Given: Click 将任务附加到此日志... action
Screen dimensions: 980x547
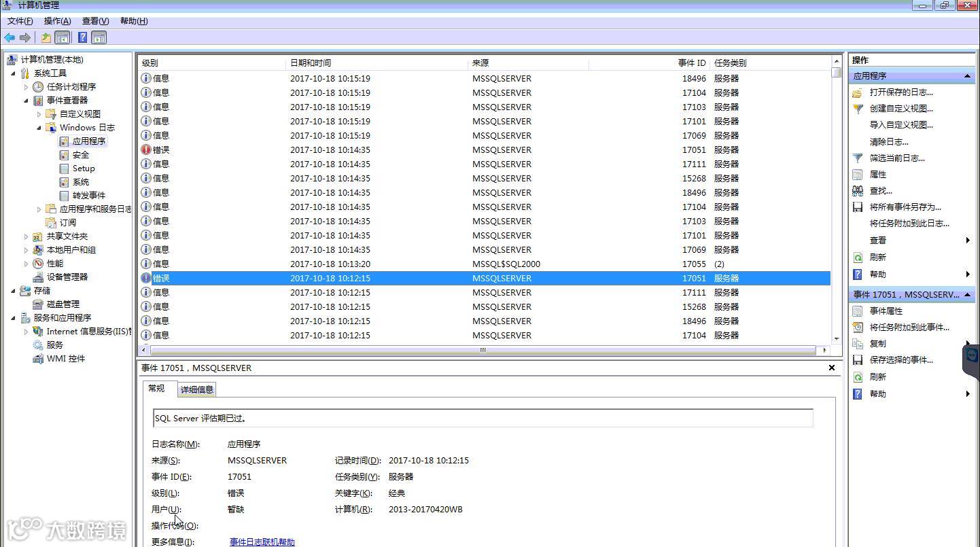Looking at the screenshot, I should pyautogui.click(x=909, y=224).
